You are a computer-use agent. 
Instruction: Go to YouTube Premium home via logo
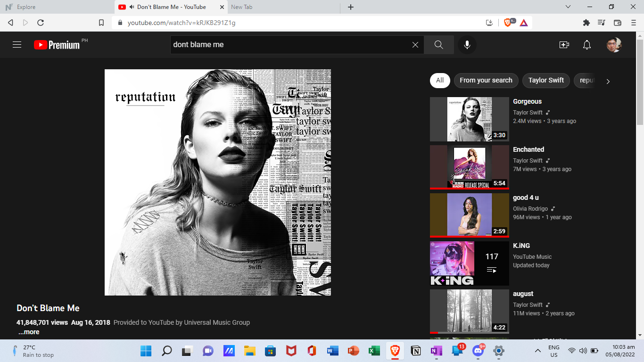click(x=57, y=45)
